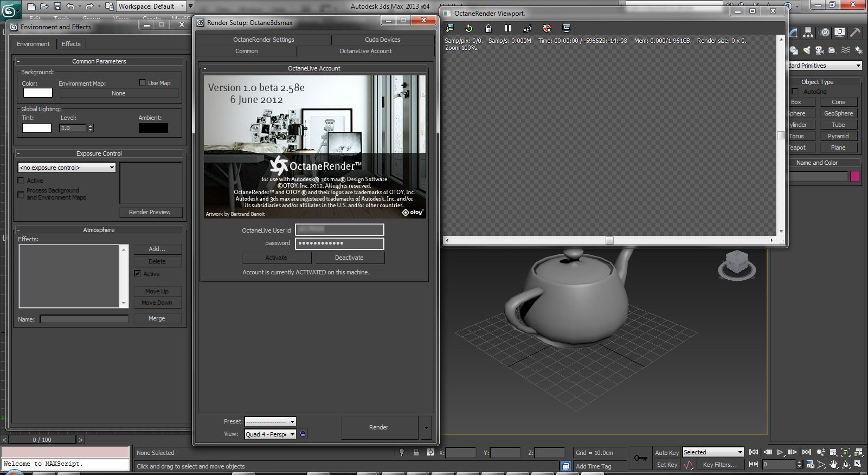Create a new scene from the quick access toolbar
This screenshot has height=475, width=868.
pyautogui.click(x=31, y=7)
